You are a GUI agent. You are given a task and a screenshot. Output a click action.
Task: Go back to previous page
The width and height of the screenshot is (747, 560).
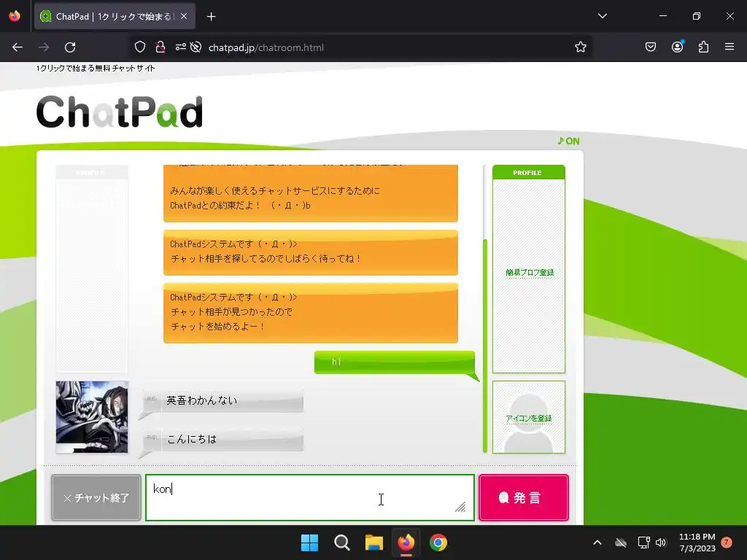18,47
